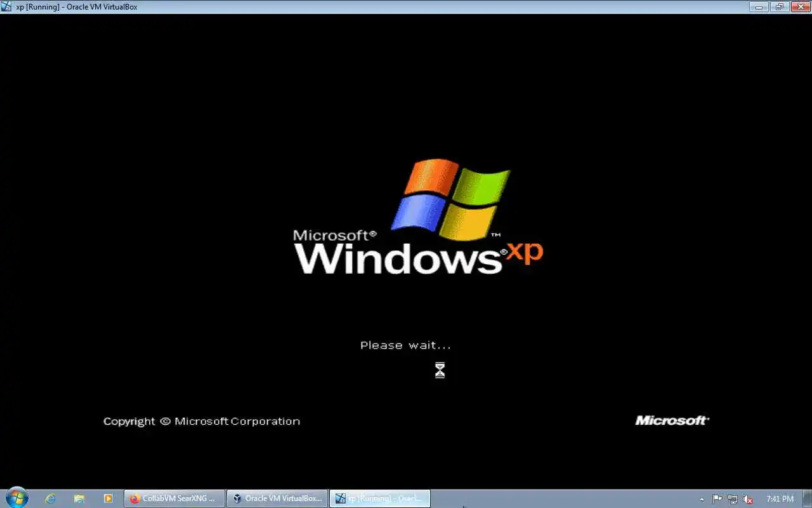The height and width of the screenshot is (508, 812).
Task: Open the network connection tray icon
Action: [733, 499]
